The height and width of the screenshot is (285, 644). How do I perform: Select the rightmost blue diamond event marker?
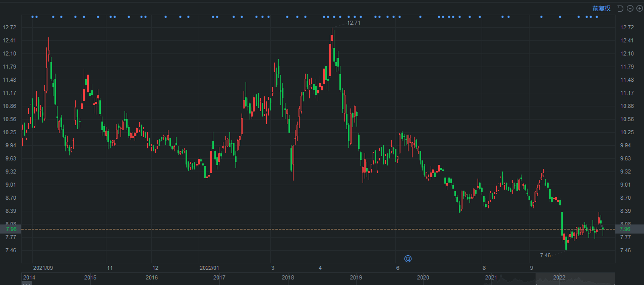[x=597, y=17]
